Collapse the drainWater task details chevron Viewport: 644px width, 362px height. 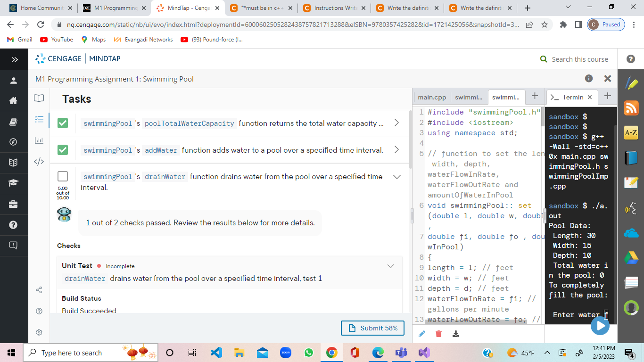396,176
